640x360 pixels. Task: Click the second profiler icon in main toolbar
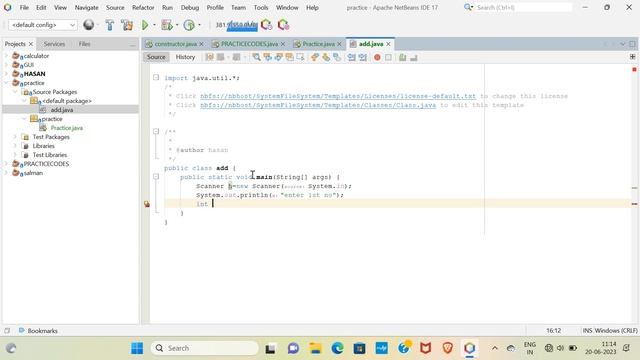[x=283, y=25]
